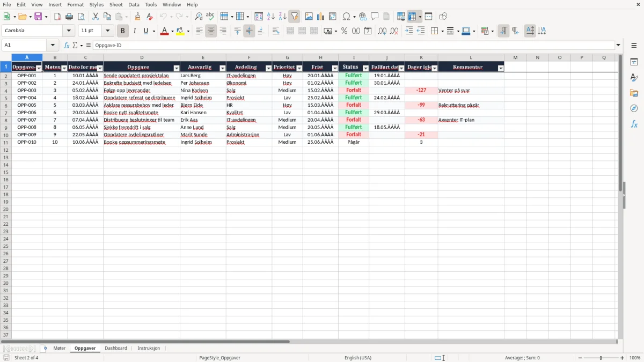Format as Percent icon
This screenshot has height=362, width=644.
pos(345,31)
